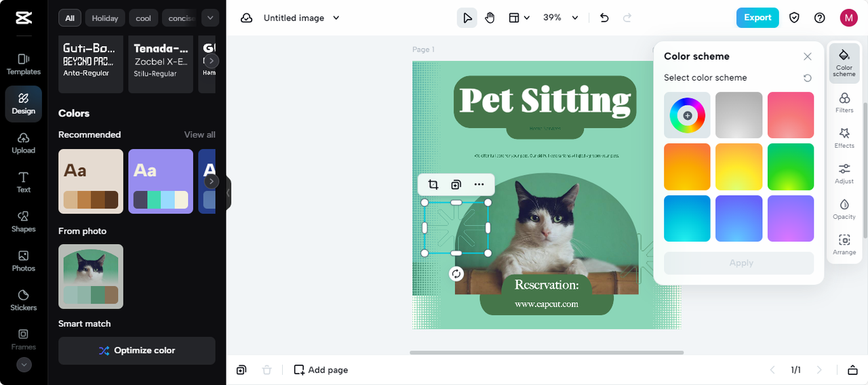Open the Photos panel
This screenshot has width=868, height=385.
click(x=24, y=261)
